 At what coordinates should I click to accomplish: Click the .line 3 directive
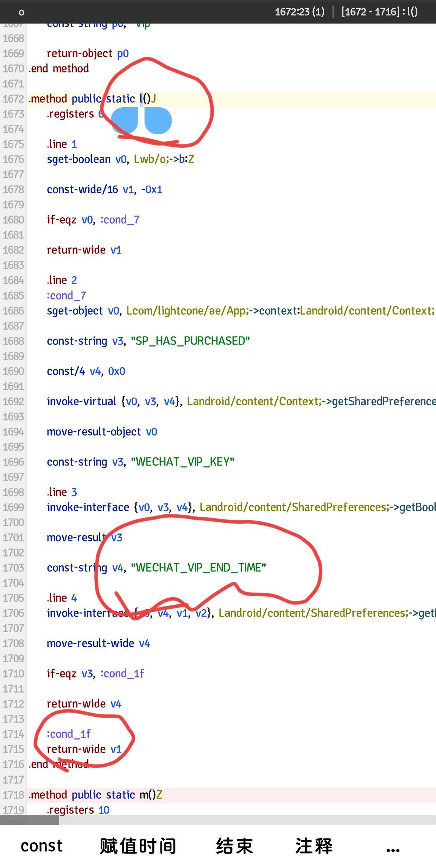pos(62,492)
